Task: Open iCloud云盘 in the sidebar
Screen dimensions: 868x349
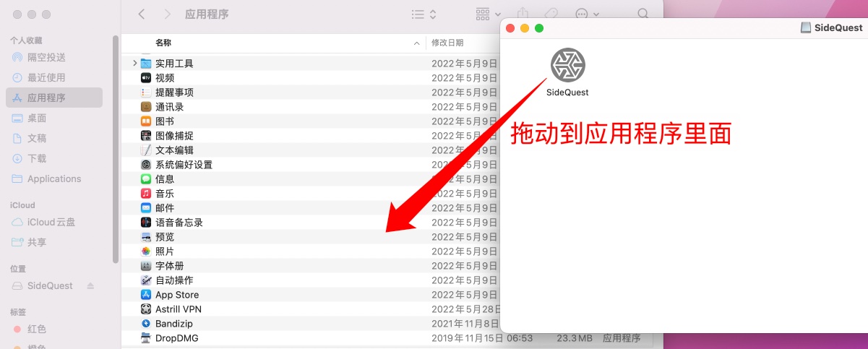Action: [x=54, y=222]
